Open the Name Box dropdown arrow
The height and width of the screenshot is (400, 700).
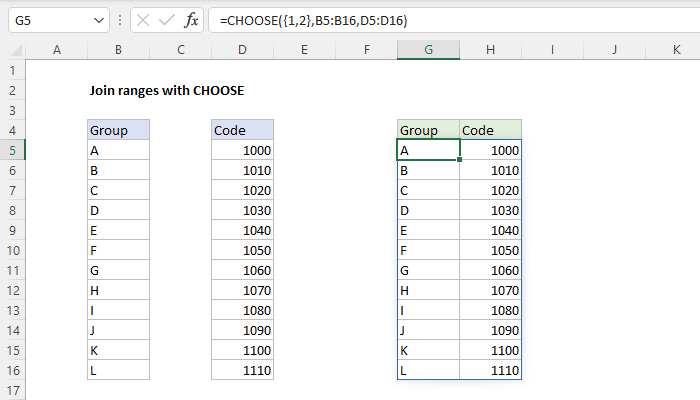coord(97,20)
